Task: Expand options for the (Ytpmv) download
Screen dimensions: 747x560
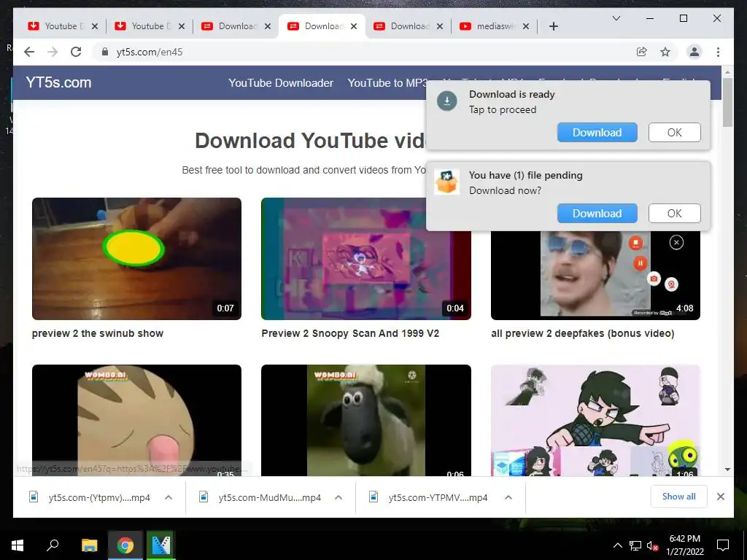Action: [x=169, y=497]
